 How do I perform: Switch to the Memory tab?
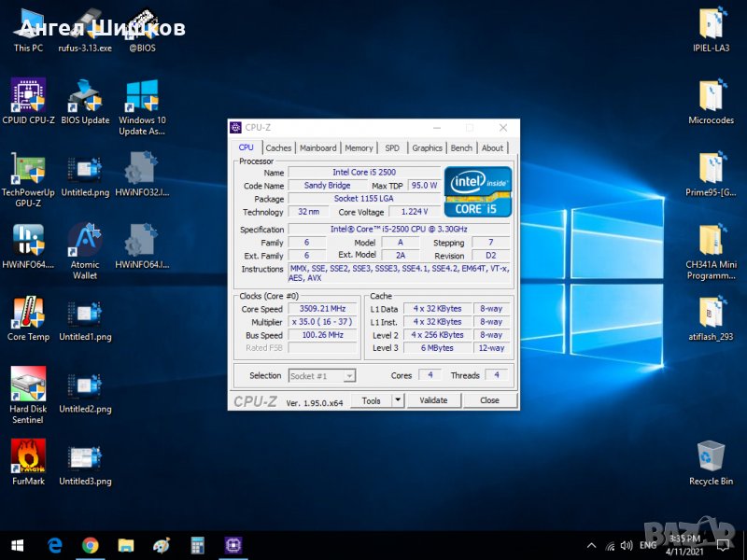pyautogui.click(x=359, y=147)
